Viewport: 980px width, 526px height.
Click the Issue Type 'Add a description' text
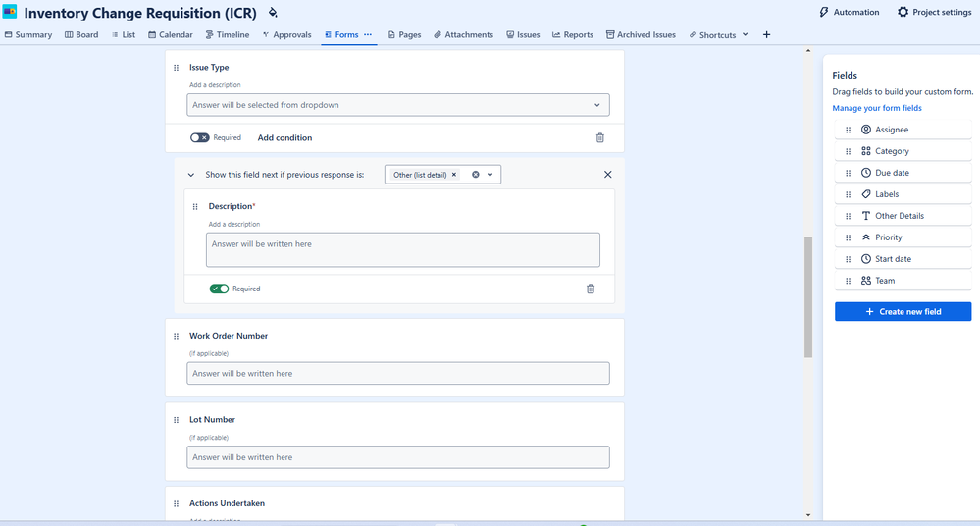coord(215,85)
